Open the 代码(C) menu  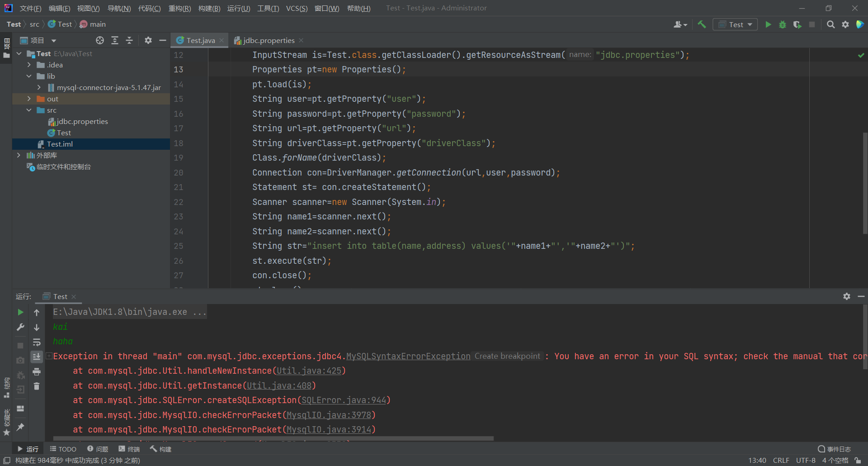click(x=149, y=9)
